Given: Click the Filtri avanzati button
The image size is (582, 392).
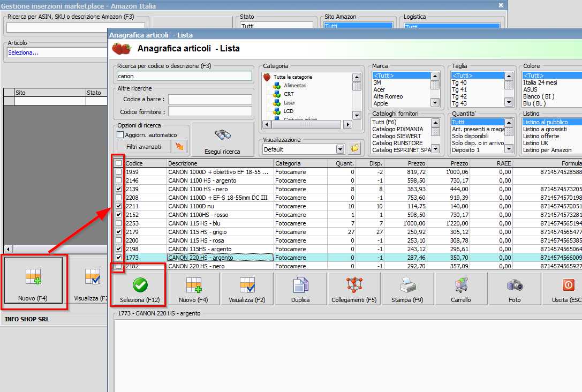Looking at the screenshot, I should [x=143, y=147].
